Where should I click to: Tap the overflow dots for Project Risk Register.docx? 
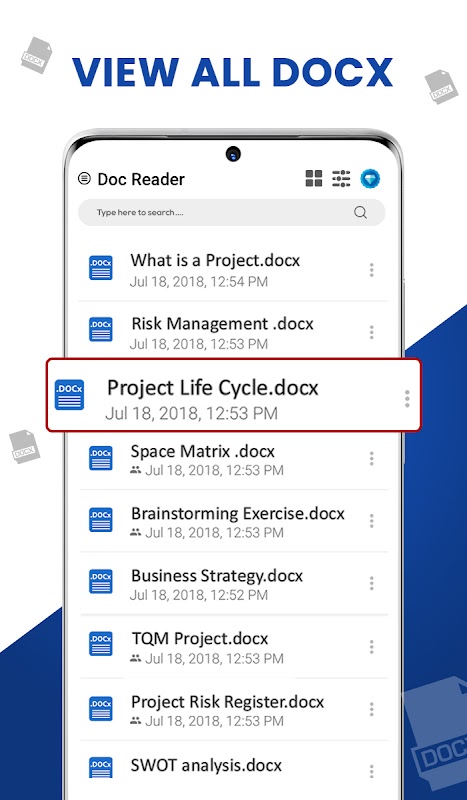[x=372, y=710]
